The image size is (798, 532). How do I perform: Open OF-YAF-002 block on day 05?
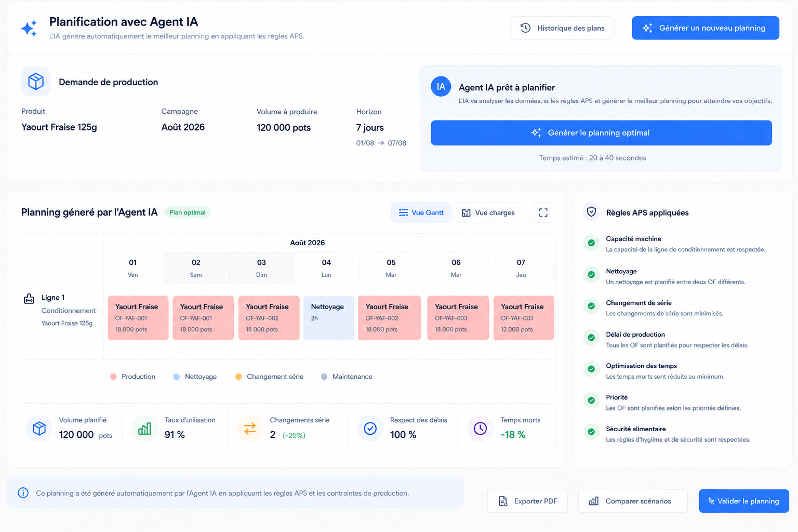390,318
